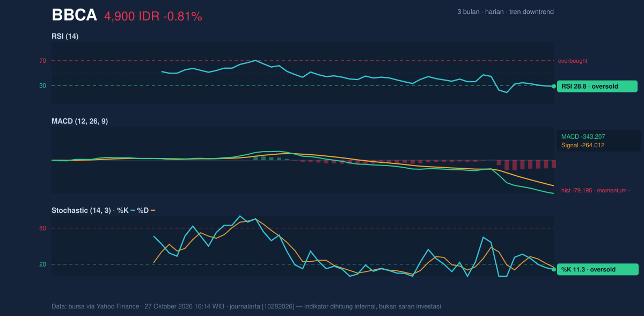Click the RSI 70 axis label
This screenshot has width=644, height=316.
coord(42,61)
